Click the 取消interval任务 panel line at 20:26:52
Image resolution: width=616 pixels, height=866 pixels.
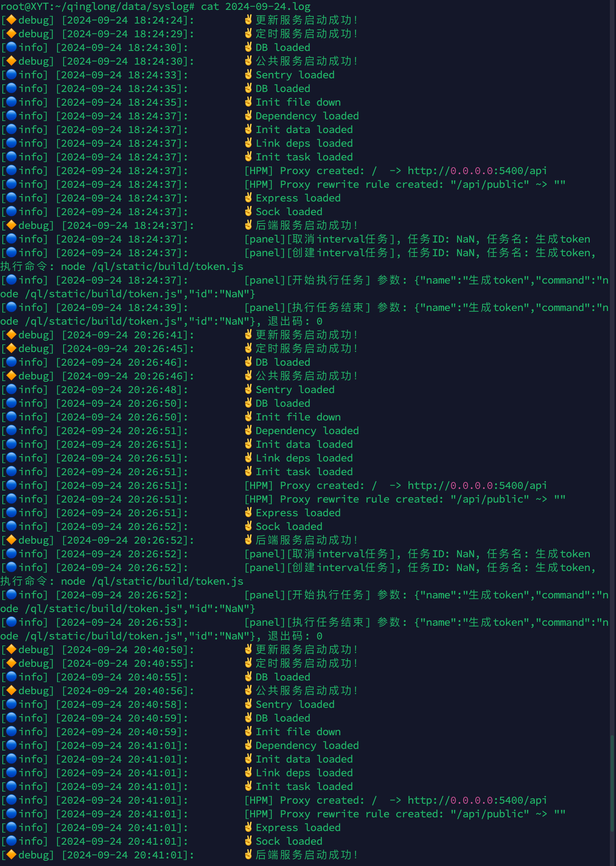point(417,554)
